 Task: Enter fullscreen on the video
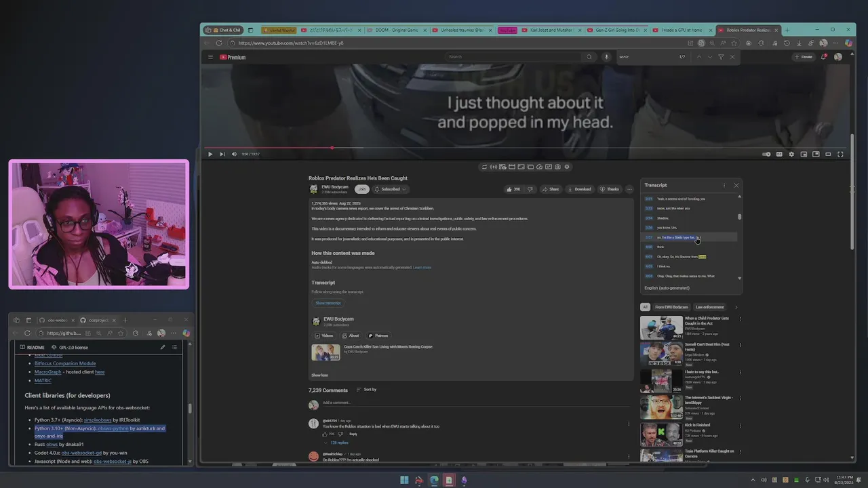[840, 155]
